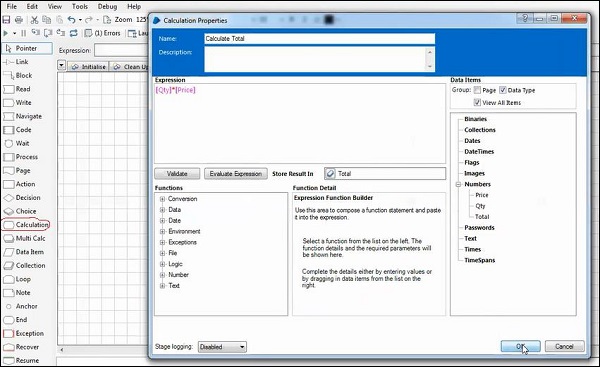Open the Debug menu
This screenshot has height=367, width=600.
coord(107,7)
